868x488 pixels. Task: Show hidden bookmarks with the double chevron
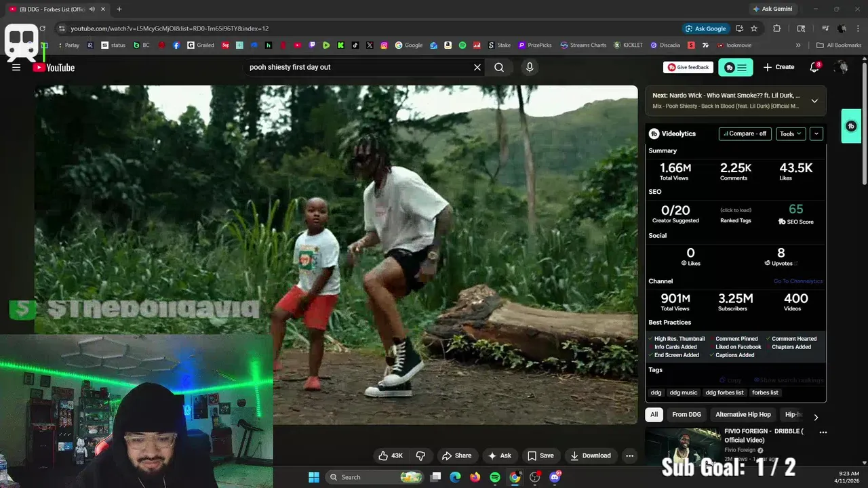[798, 45]
